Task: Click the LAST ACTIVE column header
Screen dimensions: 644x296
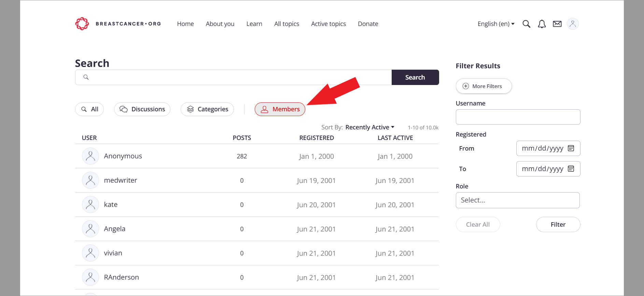Action: click(x=395, y=138)
